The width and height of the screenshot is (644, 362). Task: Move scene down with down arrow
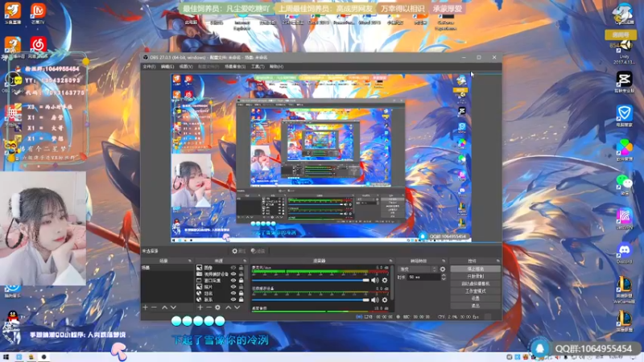click(173, 307)
